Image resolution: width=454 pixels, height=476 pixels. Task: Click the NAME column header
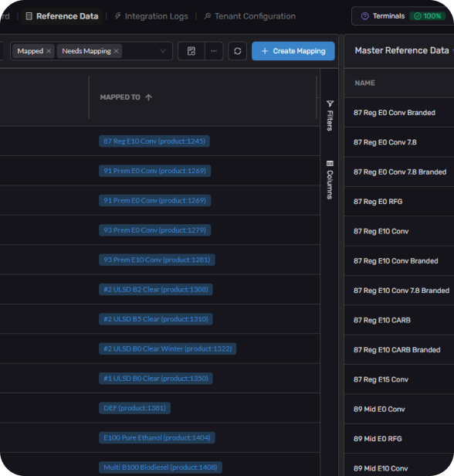point(365,83)
